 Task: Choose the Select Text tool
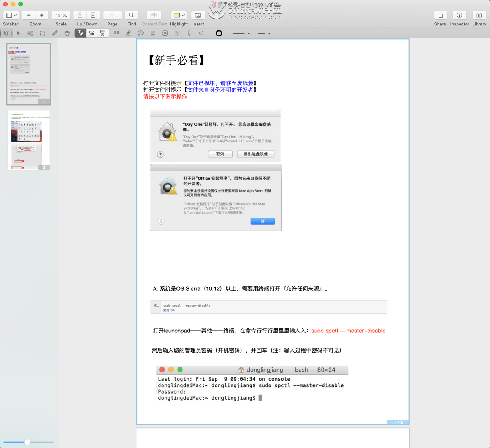(30, 33)
